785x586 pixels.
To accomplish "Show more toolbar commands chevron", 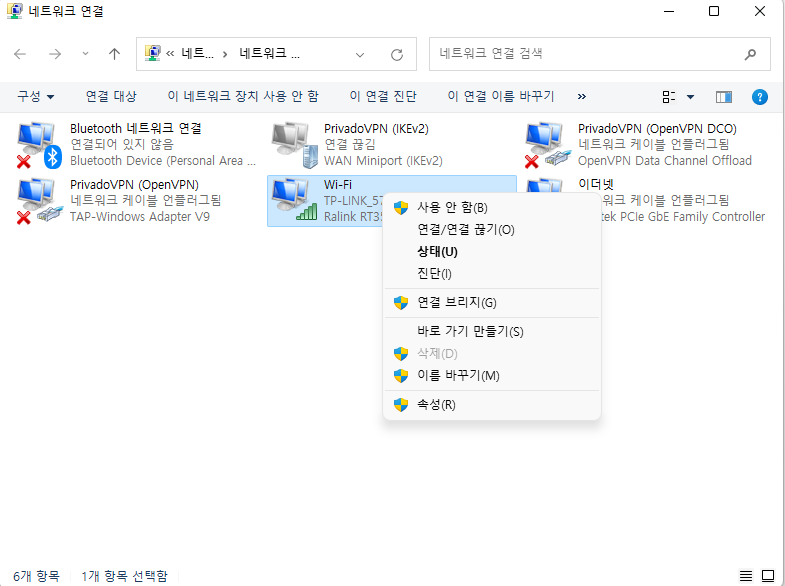I will [x=581, y=97].
